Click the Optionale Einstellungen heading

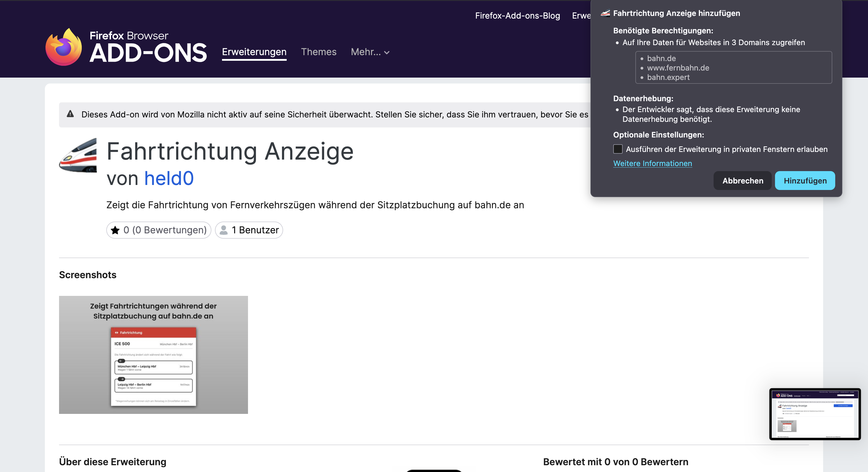(x=658, y=135)
